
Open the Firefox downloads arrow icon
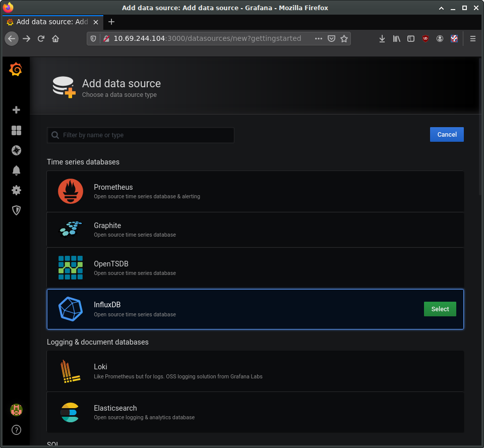(382, 39)
